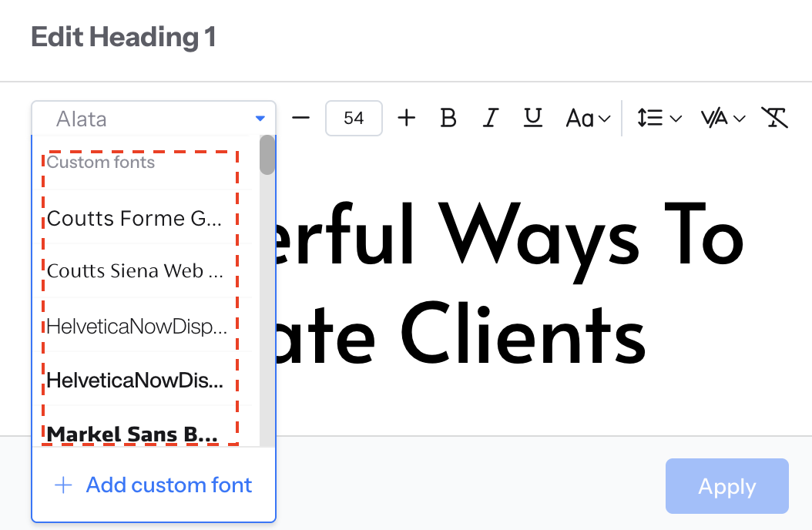Clear text formatting icon

[774, 118]
